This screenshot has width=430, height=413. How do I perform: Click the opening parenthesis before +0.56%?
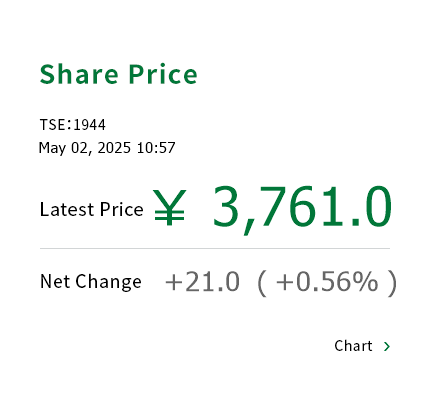262,283
